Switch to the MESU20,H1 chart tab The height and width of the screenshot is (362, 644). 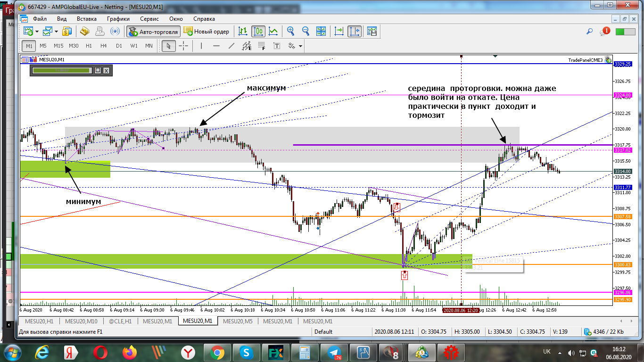tap(39, 321)
